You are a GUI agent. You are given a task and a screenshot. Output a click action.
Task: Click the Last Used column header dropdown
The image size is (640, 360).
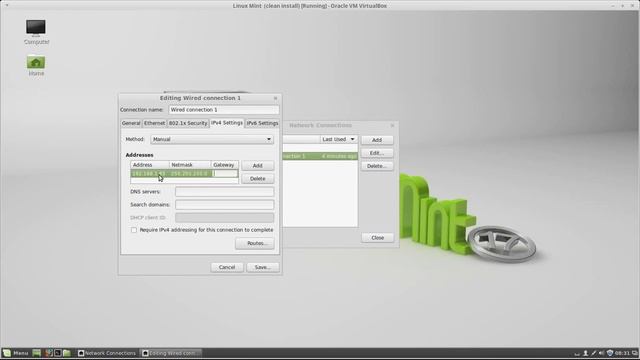338,139
